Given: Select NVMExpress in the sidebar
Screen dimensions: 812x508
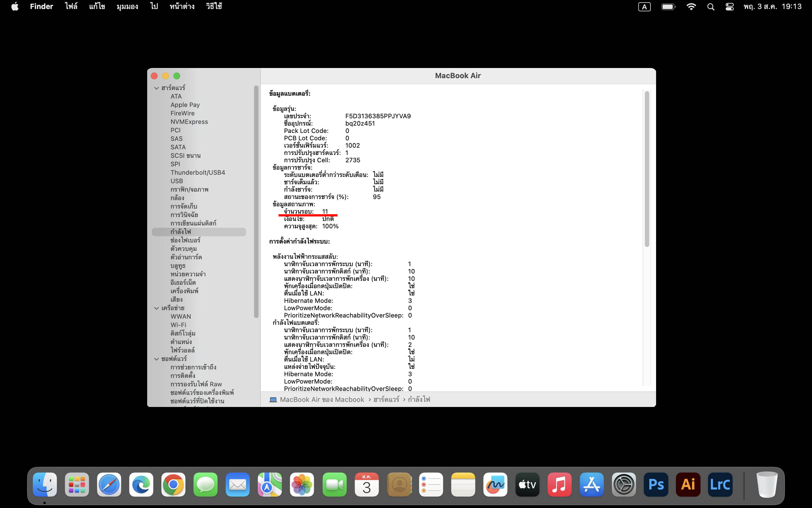Looking at the screenshot, I should click(189, 122).
